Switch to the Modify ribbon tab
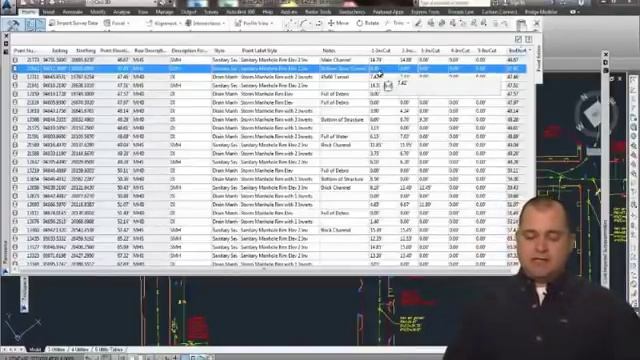 [98, 12]
